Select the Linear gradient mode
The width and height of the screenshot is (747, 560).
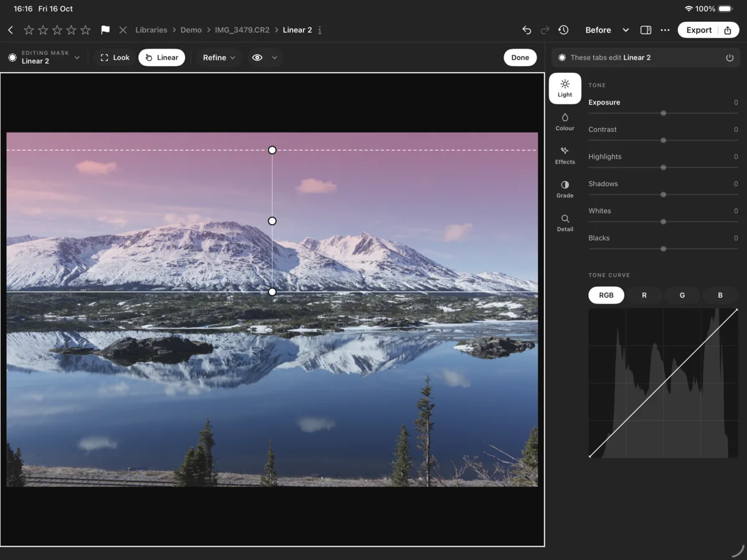click(161, 57)
